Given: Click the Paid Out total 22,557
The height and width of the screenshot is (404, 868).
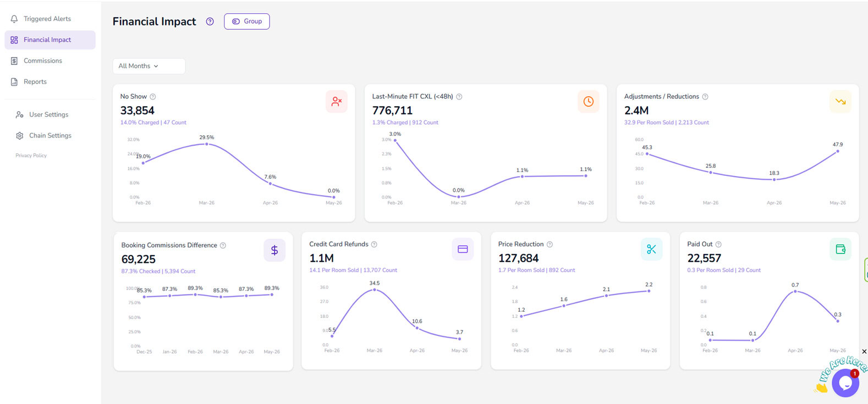Looking at the screenshot, I should tap(704, 258).
